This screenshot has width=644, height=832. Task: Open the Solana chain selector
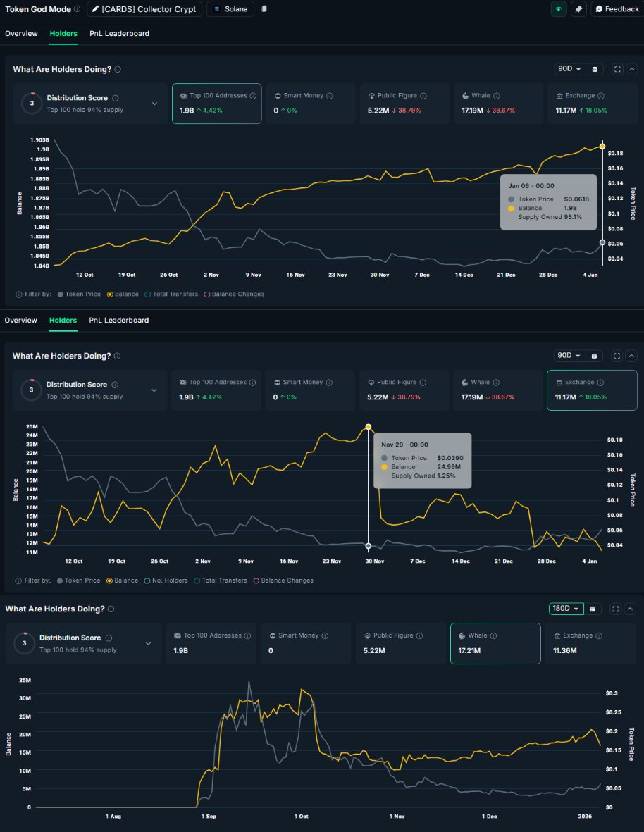(x=231, y=9)
